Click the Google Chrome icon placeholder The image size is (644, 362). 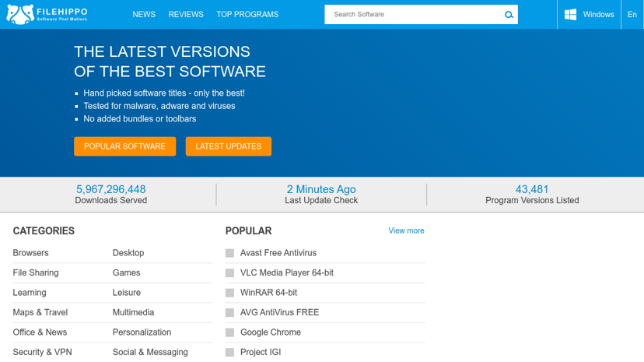point(229,332)
